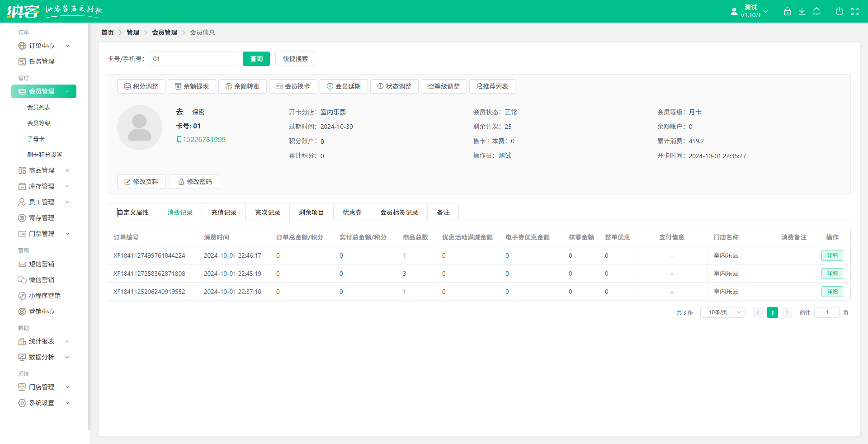868x444 pixels.
Task: Click the lock screen icon in header
Action: (787, 11)
